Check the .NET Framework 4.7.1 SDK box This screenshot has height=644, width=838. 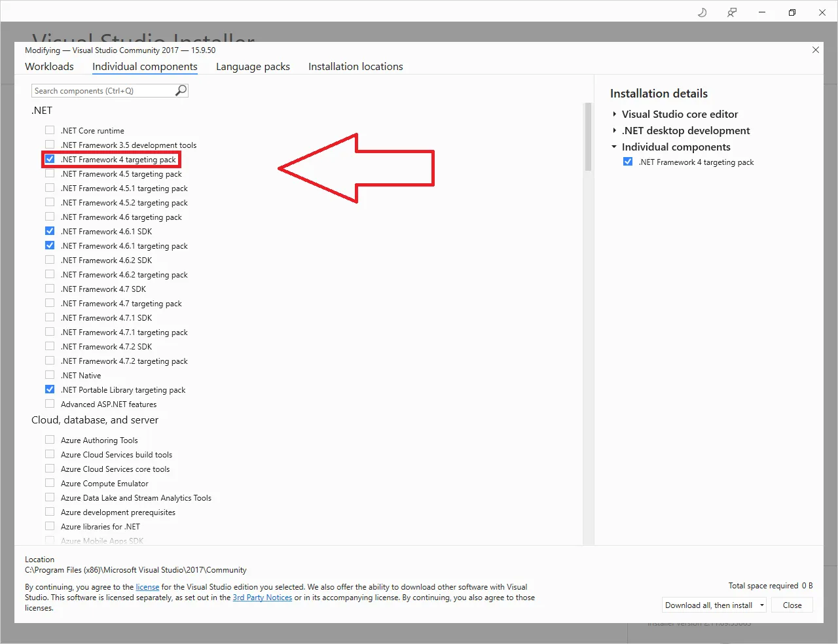(50, 317)
